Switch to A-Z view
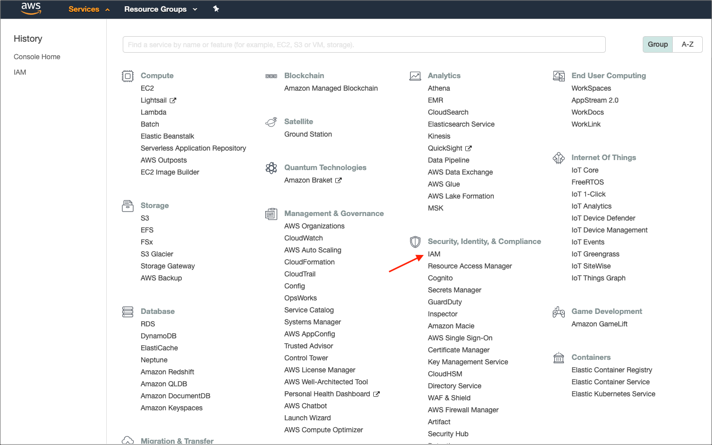 click(x=687, y=44)
